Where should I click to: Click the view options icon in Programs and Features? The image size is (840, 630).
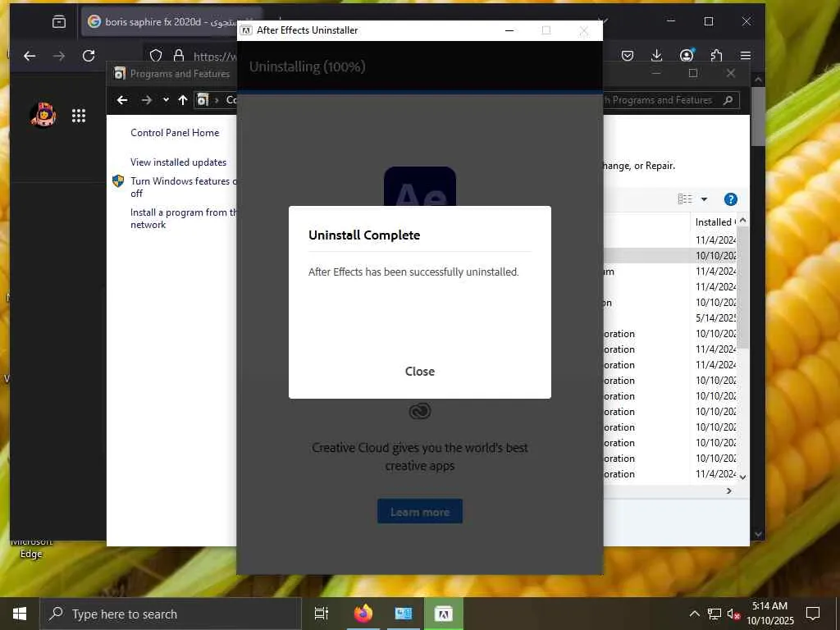(685, 199)
